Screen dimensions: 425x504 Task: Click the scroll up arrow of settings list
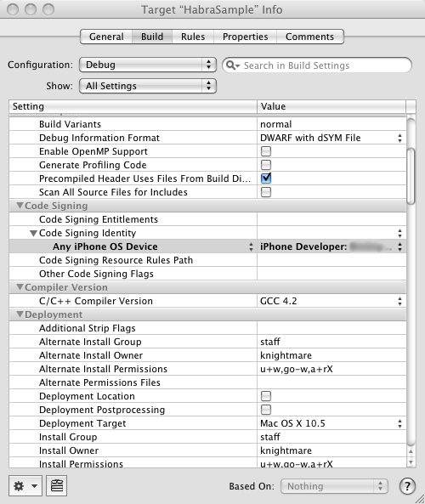pyautogui.click(x=411, y=451)
